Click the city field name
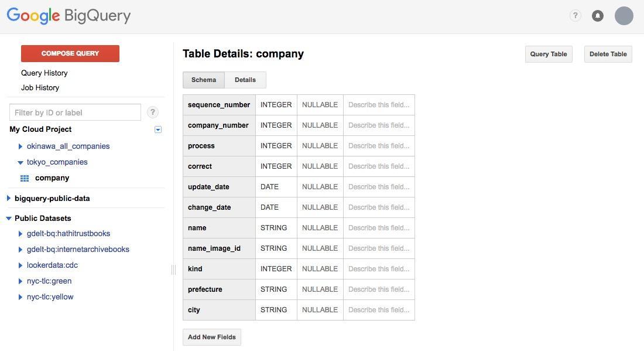Image resolution: width=644 pixels, height=351 pixels. (194, 310)
